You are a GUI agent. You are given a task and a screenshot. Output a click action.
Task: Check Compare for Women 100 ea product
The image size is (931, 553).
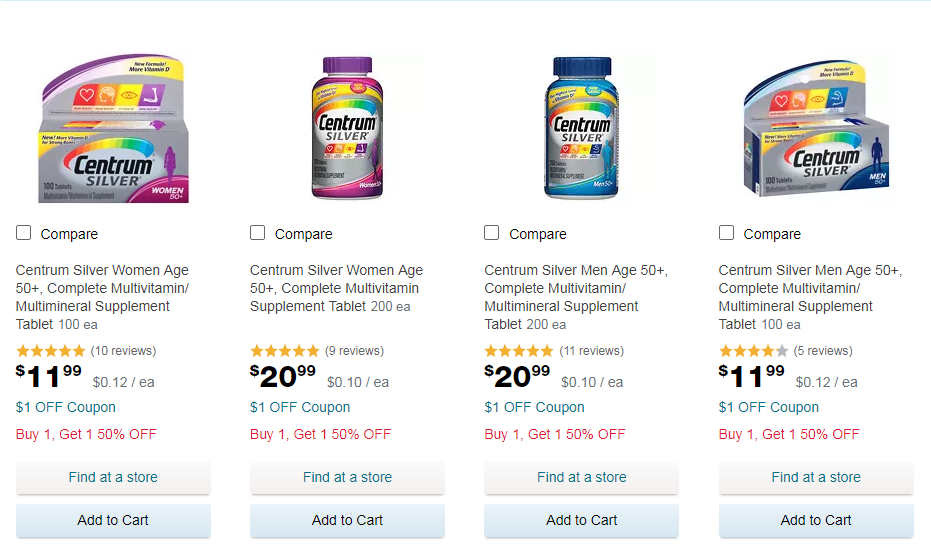coord(24,233)
